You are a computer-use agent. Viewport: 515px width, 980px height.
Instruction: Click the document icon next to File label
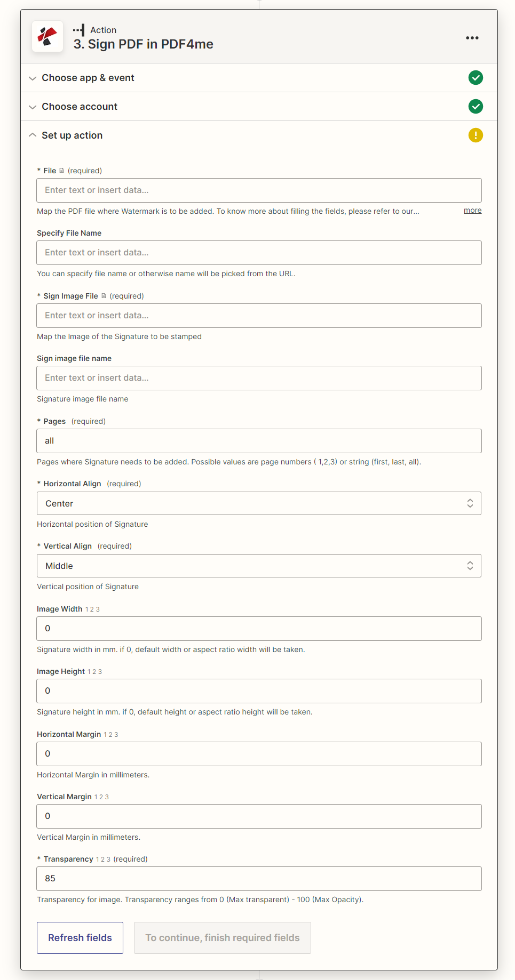pos(60,170)
